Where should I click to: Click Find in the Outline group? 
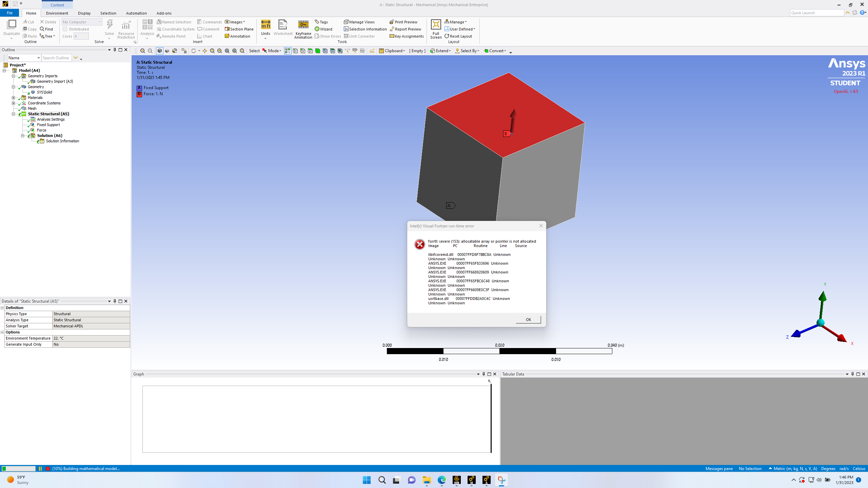tap(46, 29)
